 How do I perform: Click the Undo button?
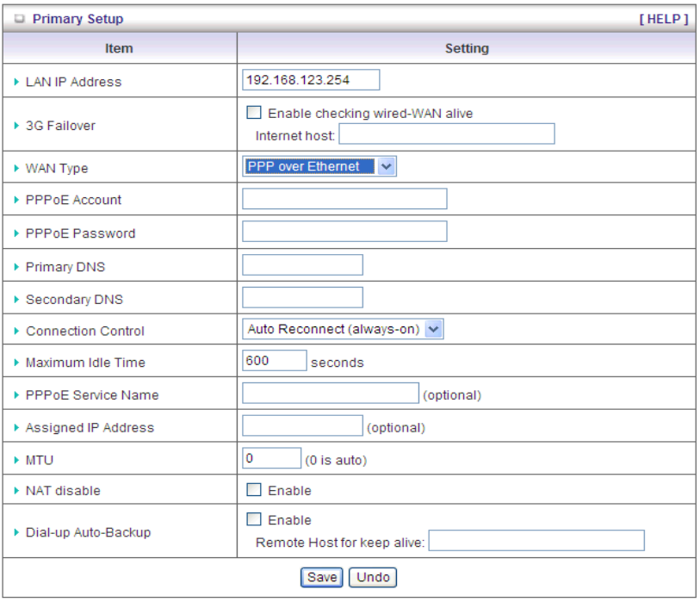click(x=373, y=577)
